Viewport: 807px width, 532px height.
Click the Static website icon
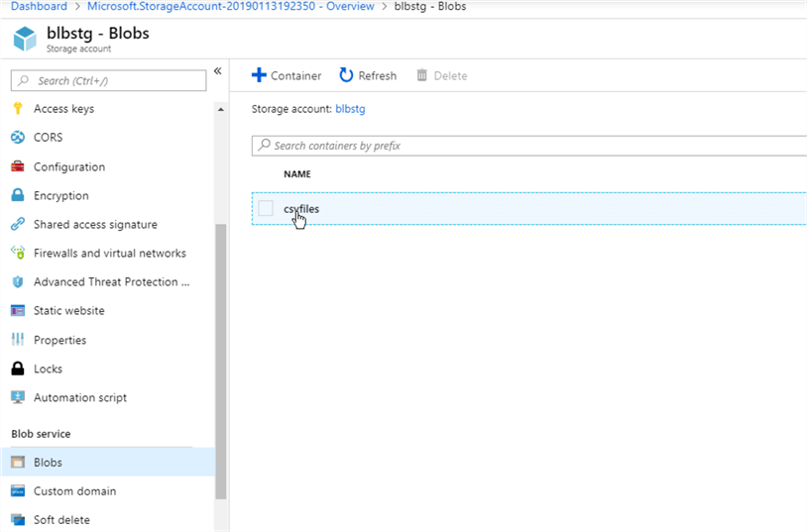tap(18, 311)
